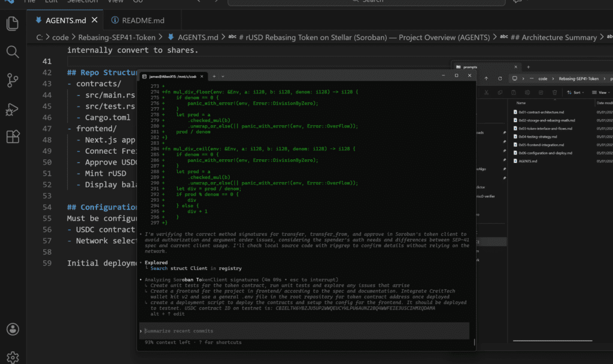613x364 pixels.
Task: Click the Copy icon in File Explorer toolbar
Action: tap(500, 93)
